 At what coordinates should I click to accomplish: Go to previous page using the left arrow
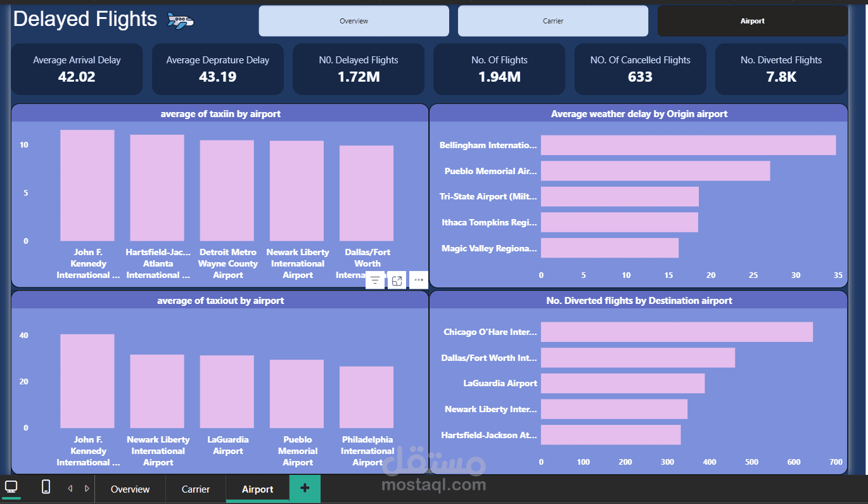[70, 488]
